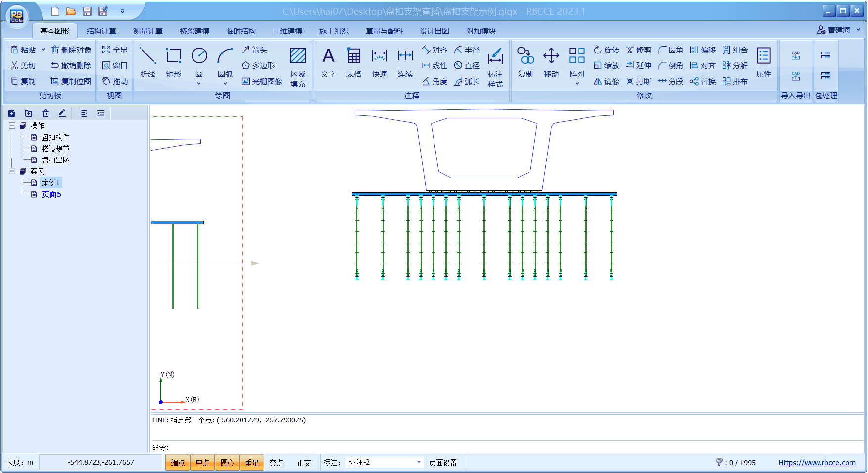
Task: Select the 矩形 rectangle tool
Action: coord(173,62)
